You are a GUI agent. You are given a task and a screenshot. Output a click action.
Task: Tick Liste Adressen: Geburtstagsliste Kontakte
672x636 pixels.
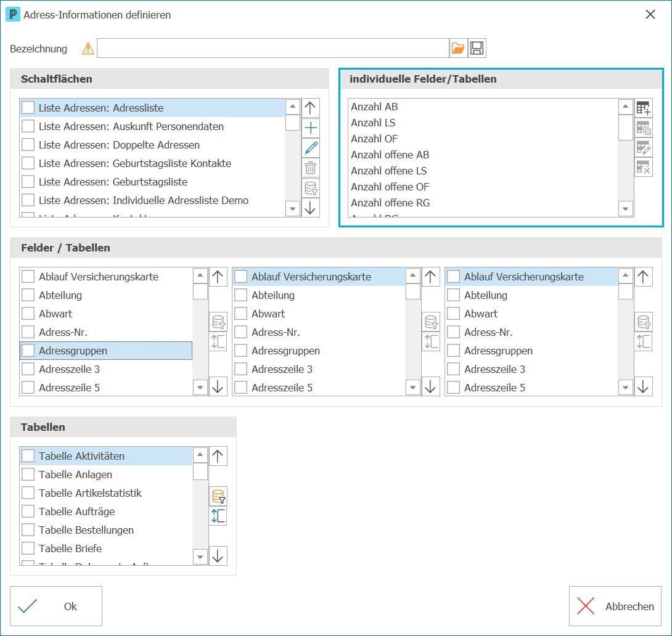point(28,163)
